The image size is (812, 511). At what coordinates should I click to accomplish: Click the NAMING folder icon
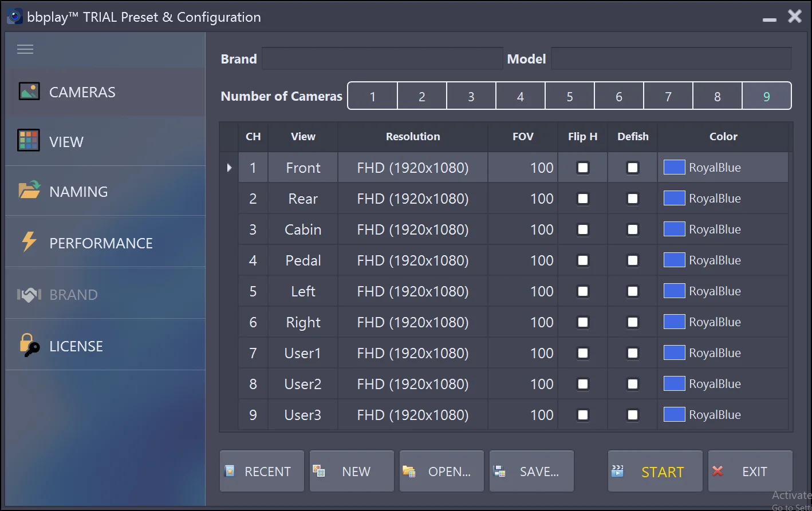29,190
